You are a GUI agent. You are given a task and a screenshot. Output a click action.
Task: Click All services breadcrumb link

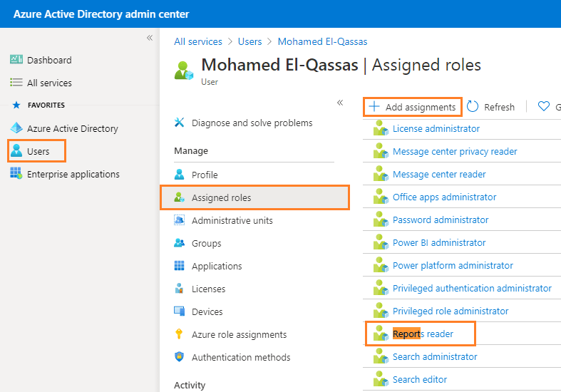(198, 41)
